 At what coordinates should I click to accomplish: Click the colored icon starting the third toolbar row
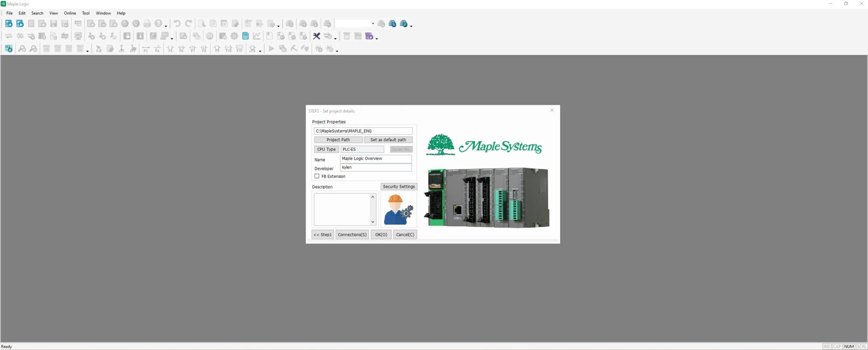click(x=9, y=49)
